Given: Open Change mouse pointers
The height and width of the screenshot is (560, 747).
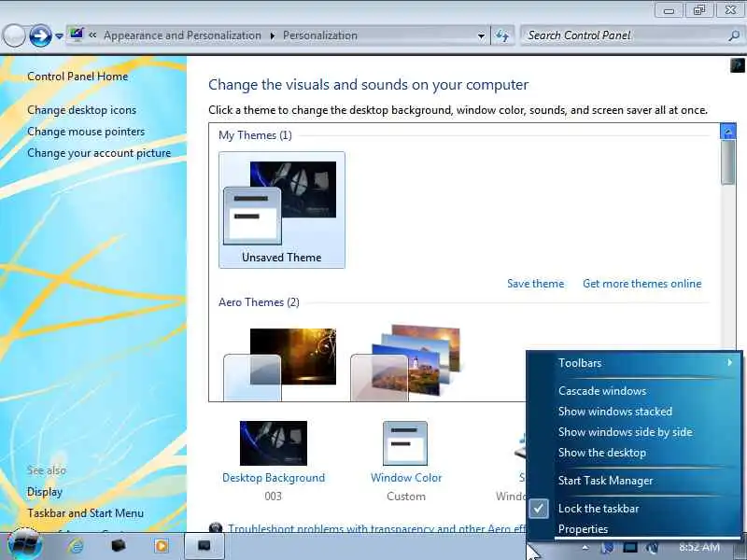Looking at the screenshot, I should tap(86, 132).
